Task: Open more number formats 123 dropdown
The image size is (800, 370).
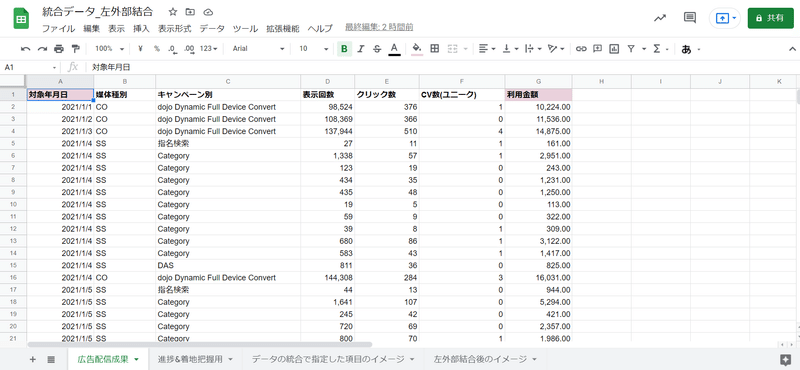Action: tap(208, 49)
